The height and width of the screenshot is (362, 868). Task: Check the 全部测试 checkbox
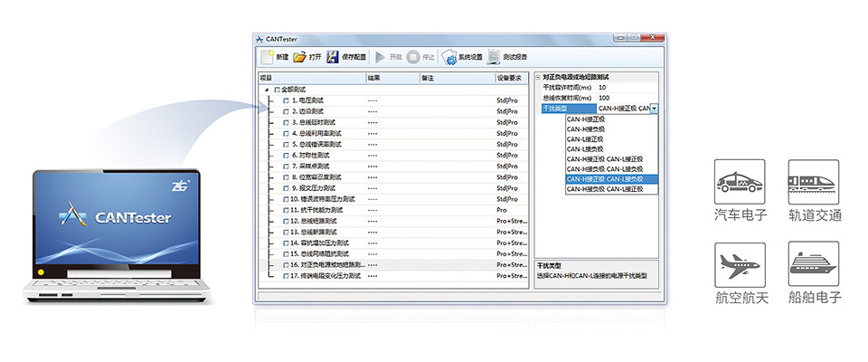277,90
